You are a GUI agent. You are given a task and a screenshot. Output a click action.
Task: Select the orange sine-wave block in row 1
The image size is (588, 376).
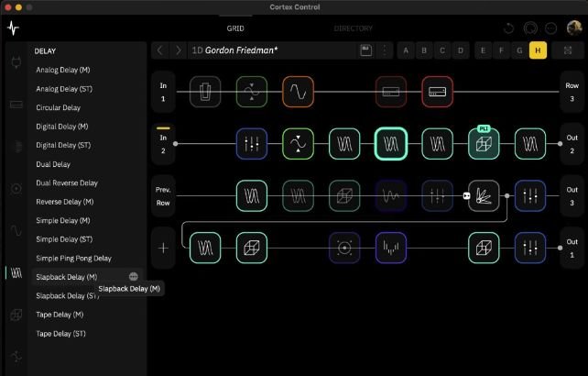[299, 92]
